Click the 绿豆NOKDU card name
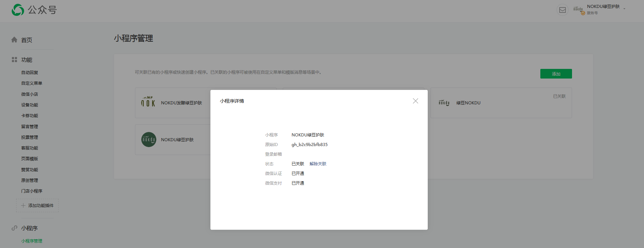 click(468, 103)
